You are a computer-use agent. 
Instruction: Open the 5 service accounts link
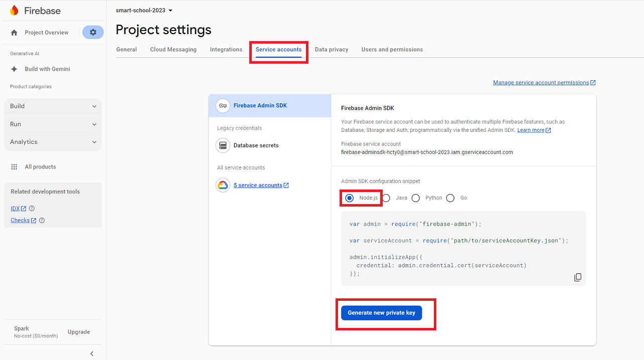tap(258, 186)
